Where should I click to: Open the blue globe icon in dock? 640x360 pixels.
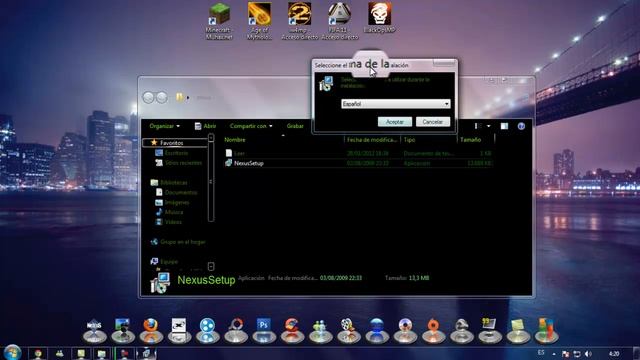point(377,330)
